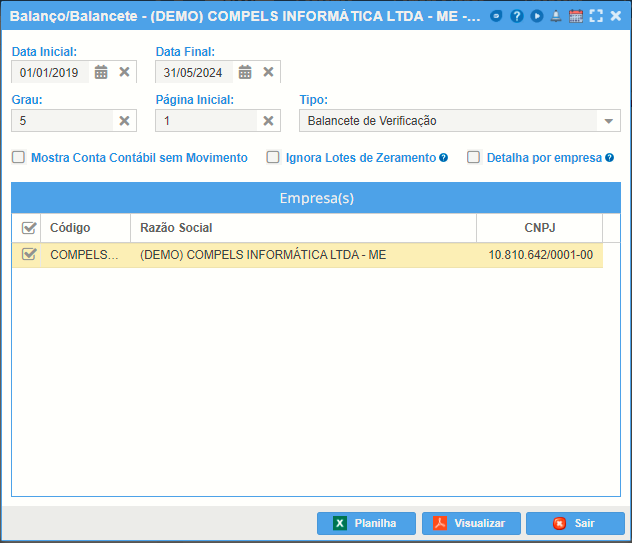The image size is (632, 543).
Task: Uncheck the COMPELS company row checkbox
Action: click(x=29, y=254)
